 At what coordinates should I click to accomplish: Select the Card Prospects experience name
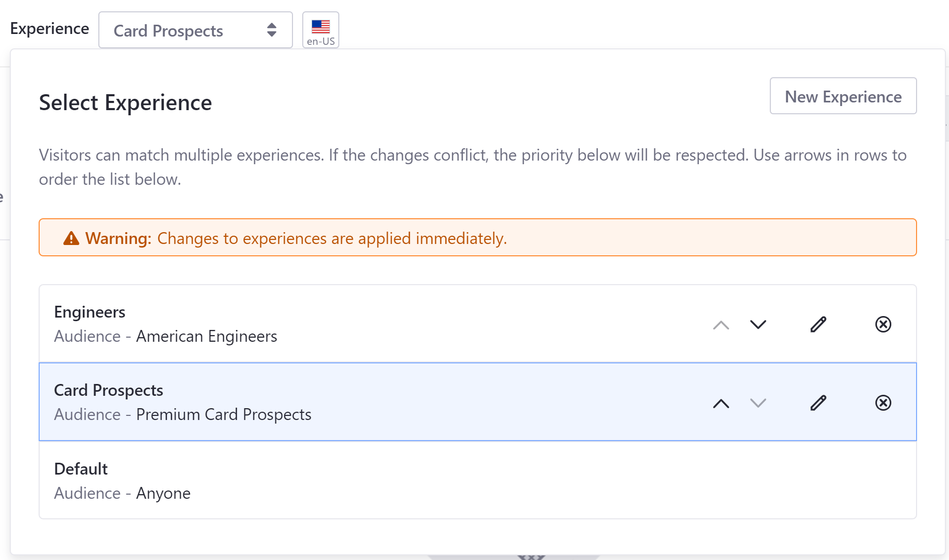pos(109,390)
